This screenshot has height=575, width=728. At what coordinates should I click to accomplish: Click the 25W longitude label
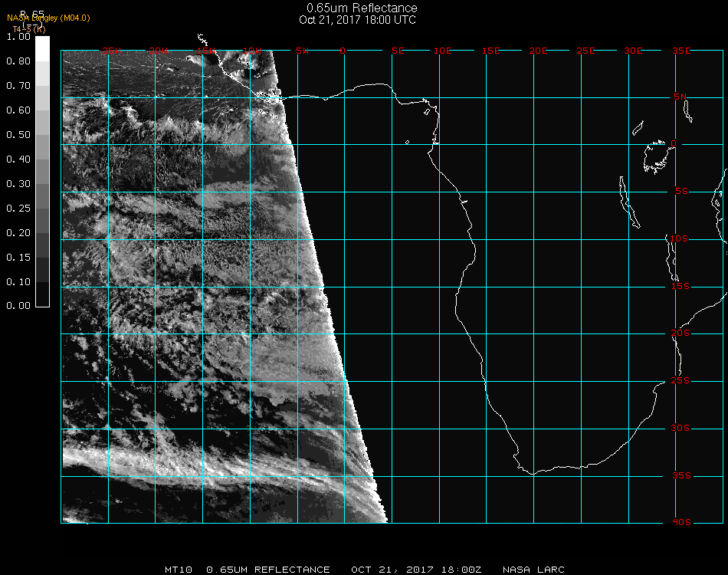click(111, 51)
